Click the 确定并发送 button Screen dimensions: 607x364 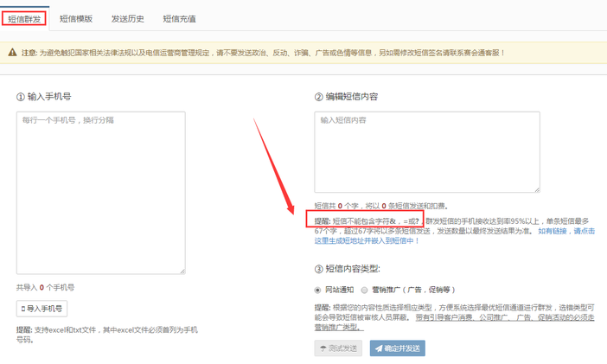tap(398, 348)
